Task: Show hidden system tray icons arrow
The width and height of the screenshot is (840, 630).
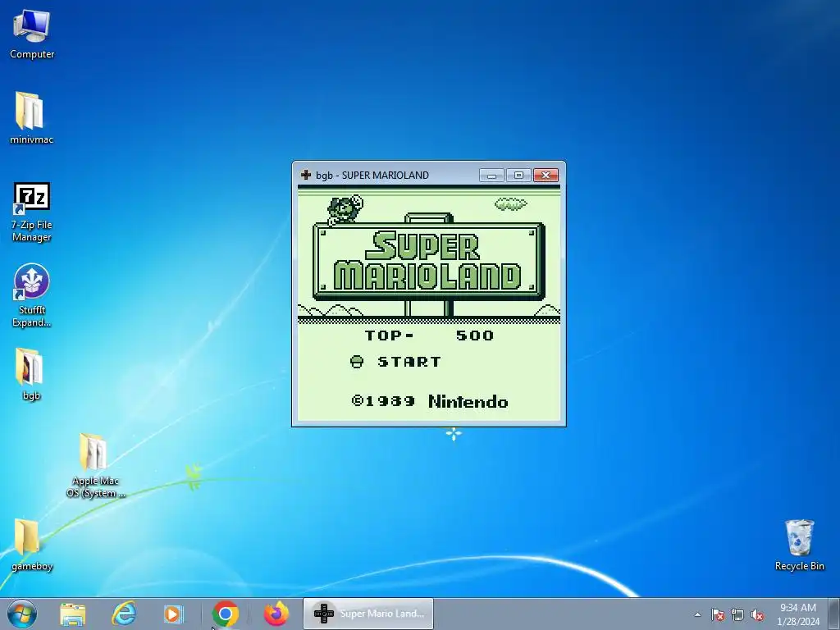Action: 697,614
